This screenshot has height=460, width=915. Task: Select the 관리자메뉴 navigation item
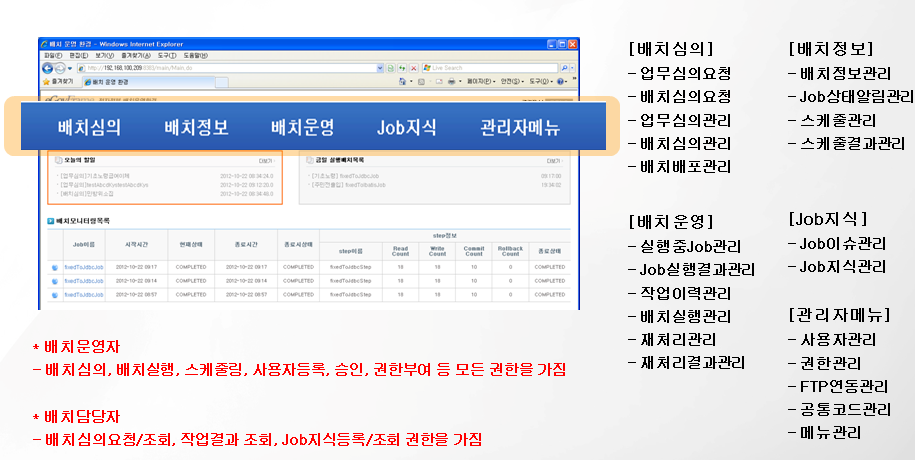pyautogui.click(x=520, y=127)
